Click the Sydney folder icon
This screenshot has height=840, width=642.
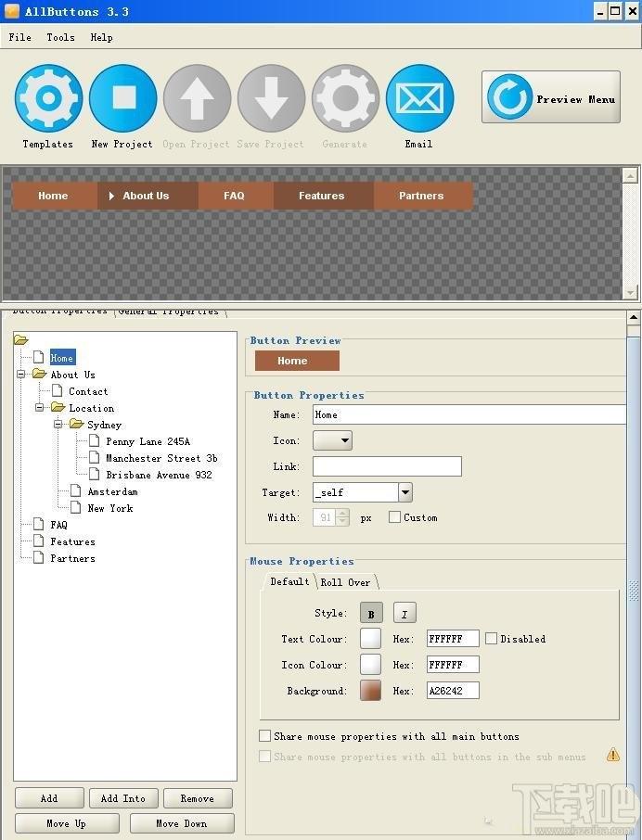pyautogui.click(x=77, y=425)
